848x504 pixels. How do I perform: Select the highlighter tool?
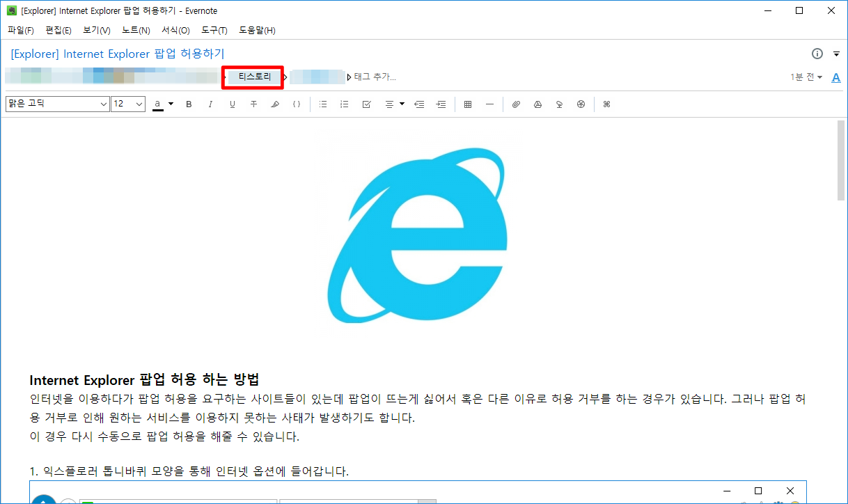274,104
